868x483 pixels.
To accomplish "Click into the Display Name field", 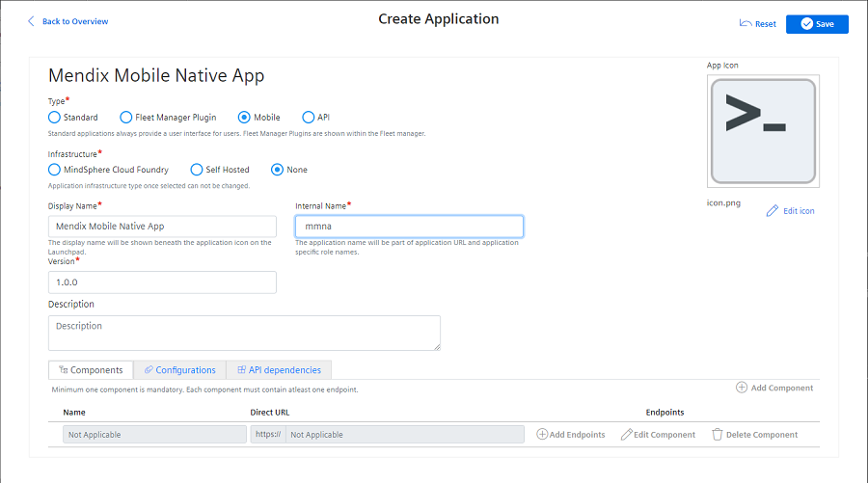I will (162, 227).
